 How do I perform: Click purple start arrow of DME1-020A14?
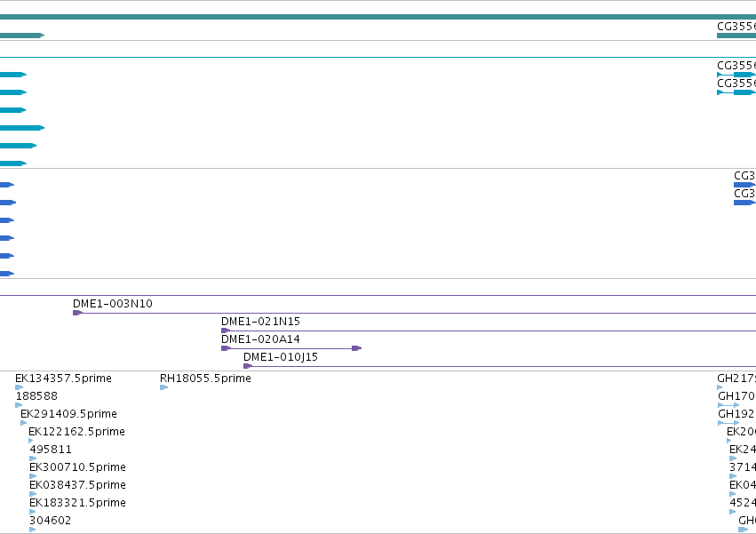click(227, 348)
